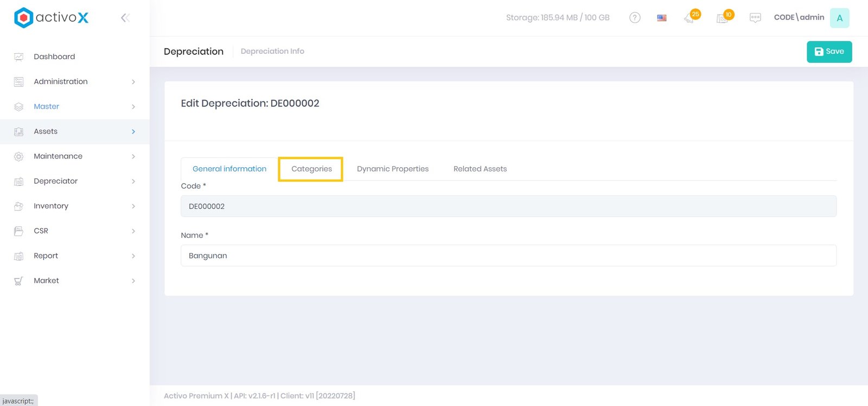Click the Market cart icon

pyautogui.click(x=18, y=281)
